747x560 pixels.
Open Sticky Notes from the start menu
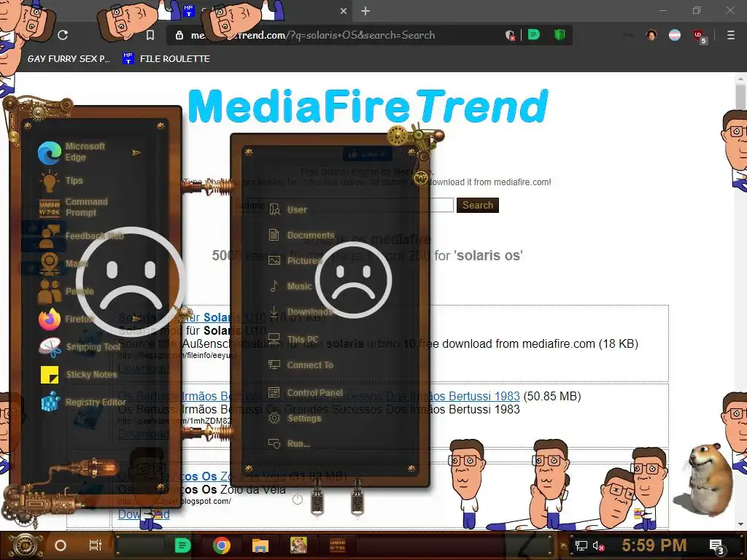(x=78, y=375)
